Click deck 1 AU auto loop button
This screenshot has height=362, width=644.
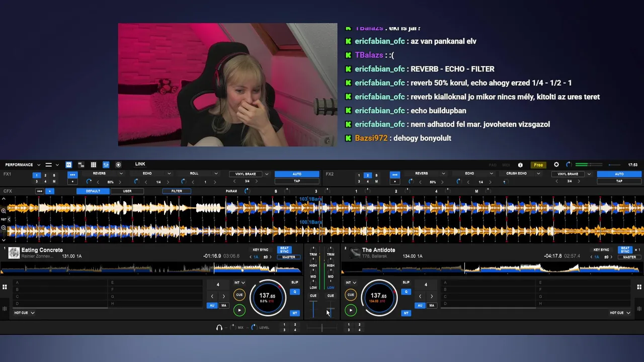[x=212, y=305]
